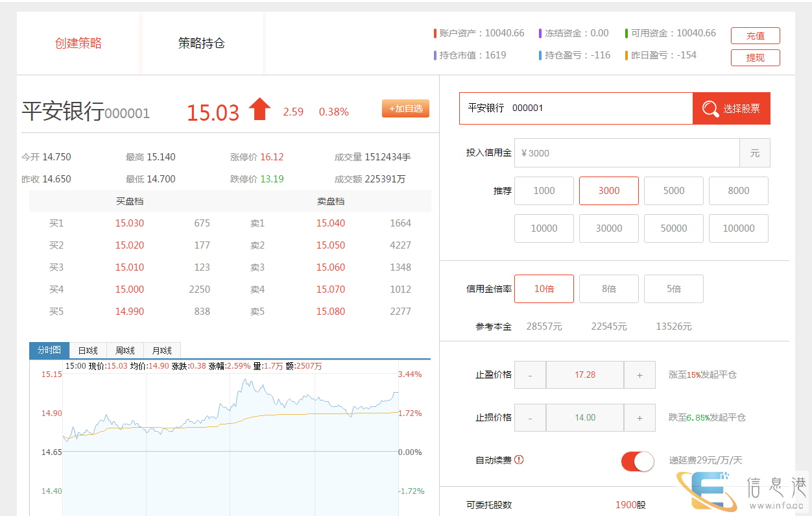812x516 pixels.
Task: Choose recommended amount 3000
Action: 609,191
